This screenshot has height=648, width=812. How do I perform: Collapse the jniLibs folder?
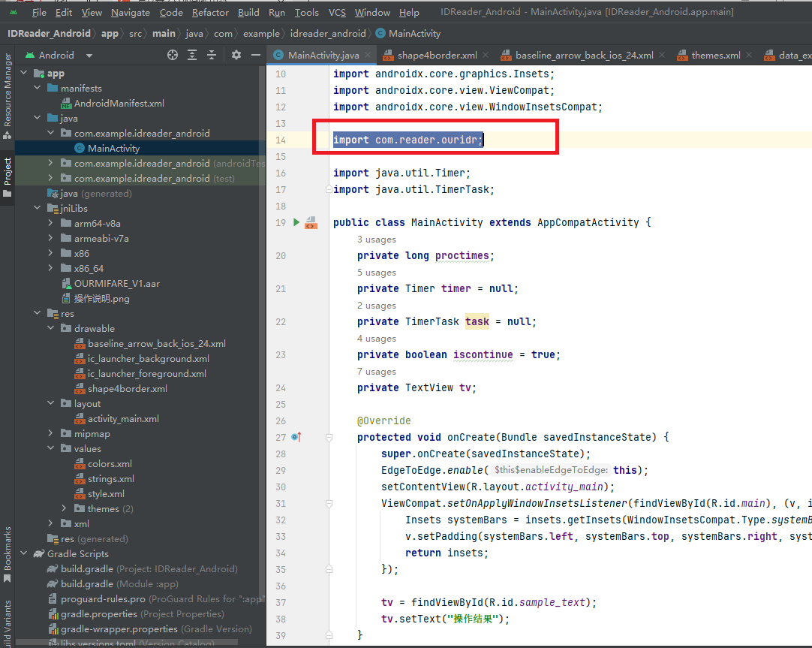coord(37,208)
